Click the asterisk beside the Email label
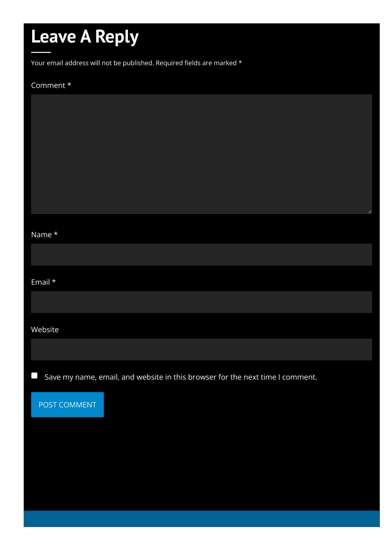392x555 pixels. pyautogui.click(x=54, y=282)
